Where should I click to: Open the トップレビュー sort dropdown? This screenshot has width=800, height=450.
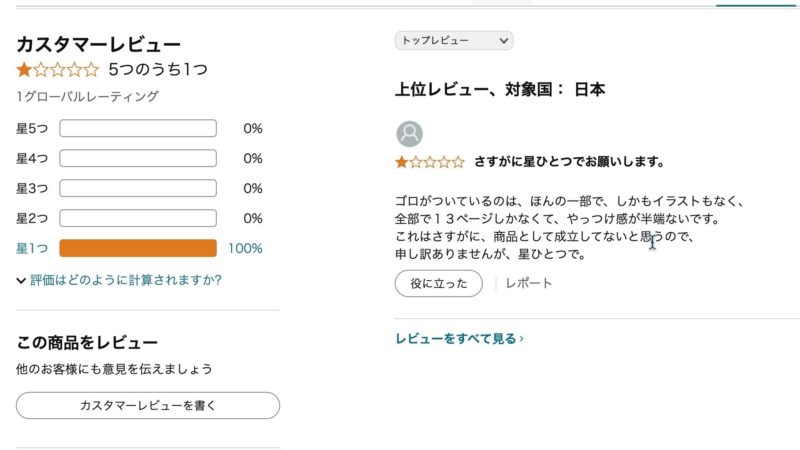455,40
